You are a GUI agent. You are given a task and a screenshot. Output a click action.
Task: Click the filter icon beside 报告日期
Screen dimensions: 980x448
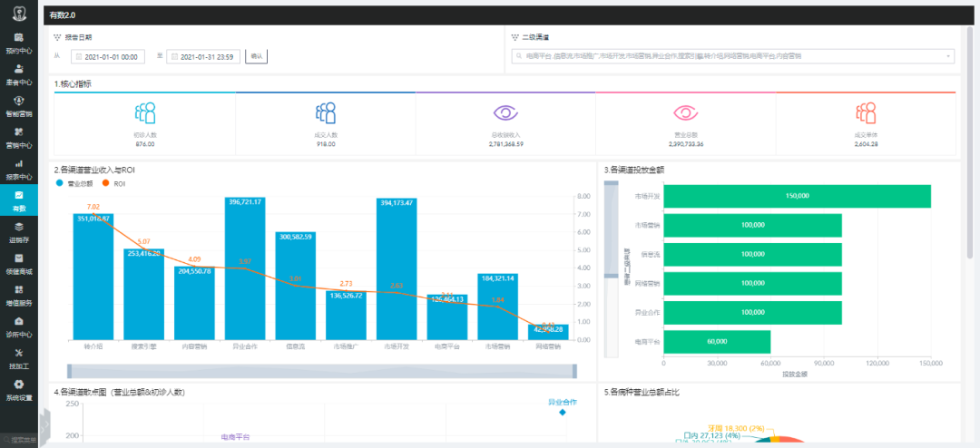(57, 37)
